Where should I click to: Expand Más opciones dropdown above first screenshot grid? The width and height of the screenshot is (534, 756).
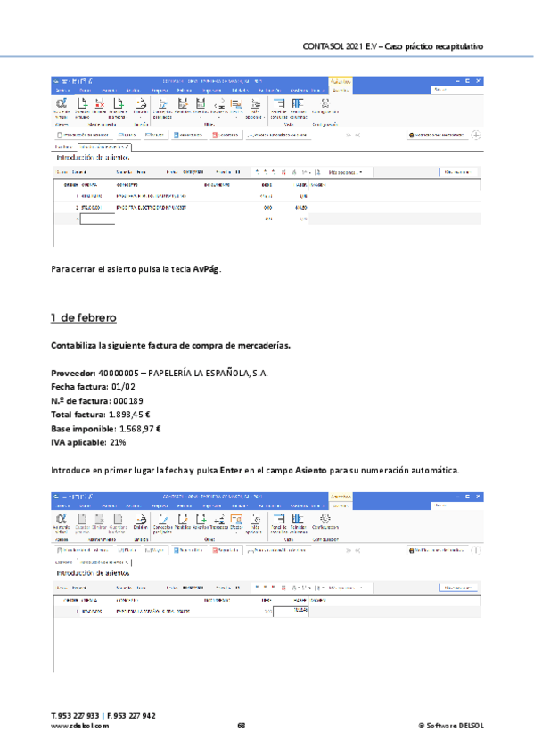pyautogui.click(x=346, y=172)
